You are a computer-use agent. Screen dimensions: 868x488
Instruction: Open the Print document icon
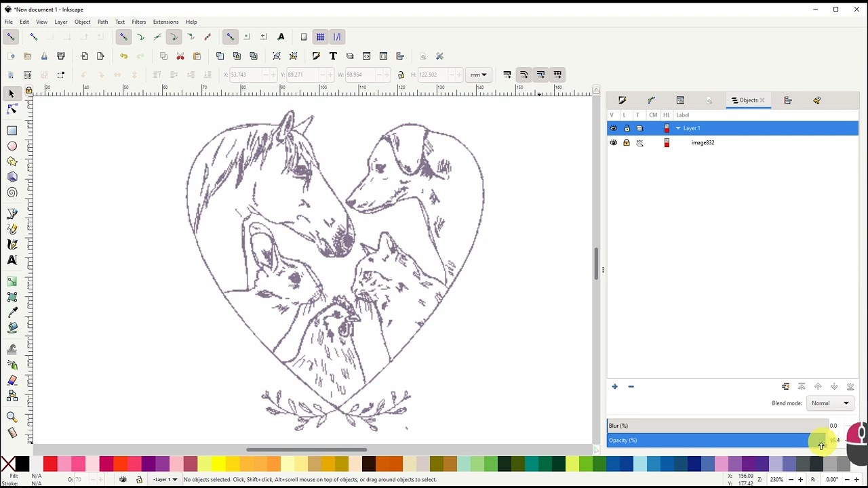(x=61, y=56)
